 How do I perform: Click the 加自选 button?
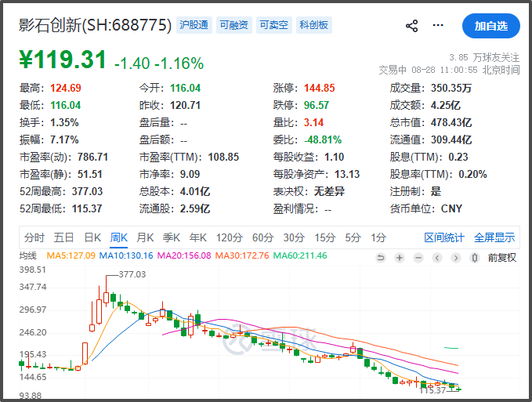click(491, 26)
